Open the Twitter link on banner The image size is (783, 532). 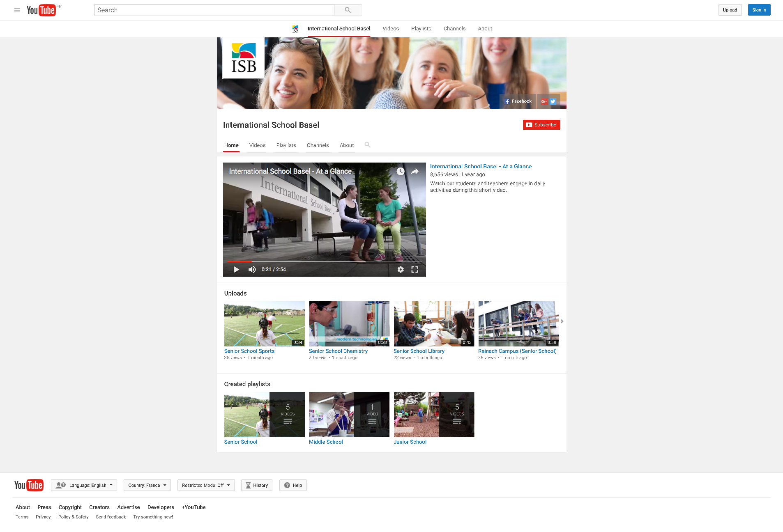coord(553,101)
